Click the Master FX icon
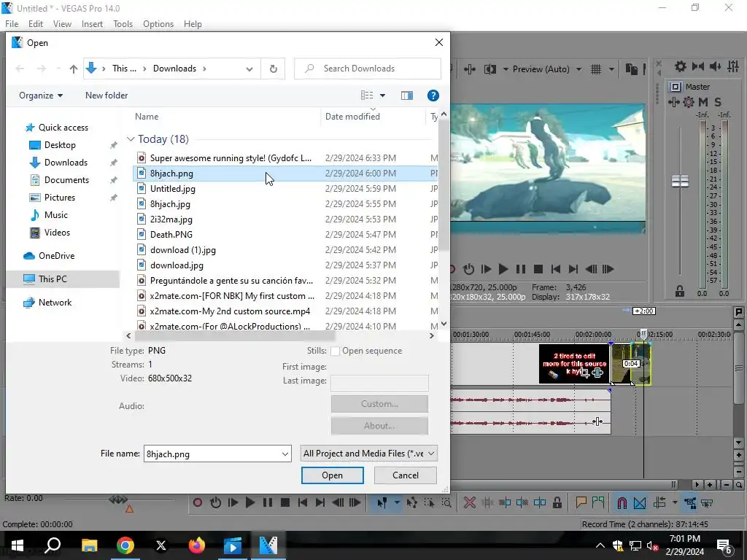747x560 pixels. pos(673,102)
